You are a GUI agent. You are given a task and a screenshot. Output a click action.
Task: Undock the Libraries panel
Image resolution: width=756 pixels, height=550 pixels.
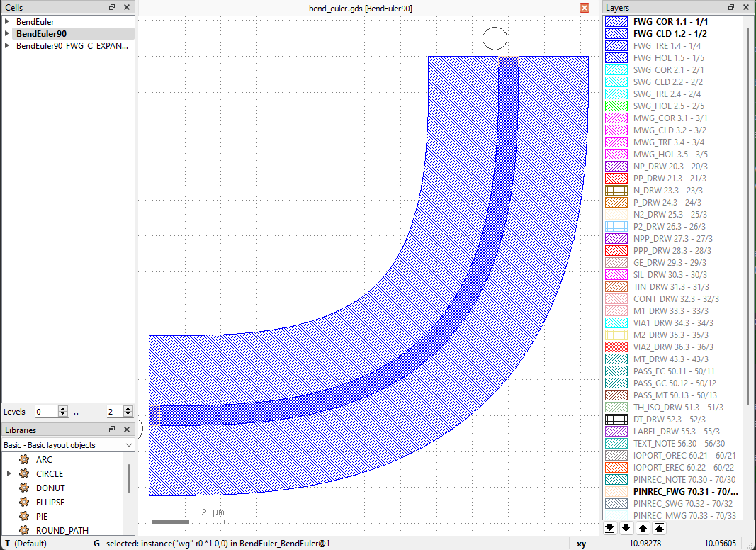[112, 430]
